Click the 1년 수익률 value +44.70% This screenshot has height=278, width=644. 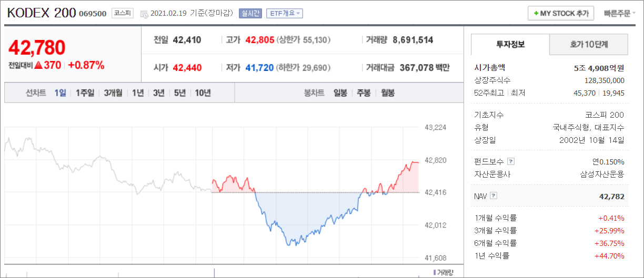pyautogui.click(x=609, y=255)
